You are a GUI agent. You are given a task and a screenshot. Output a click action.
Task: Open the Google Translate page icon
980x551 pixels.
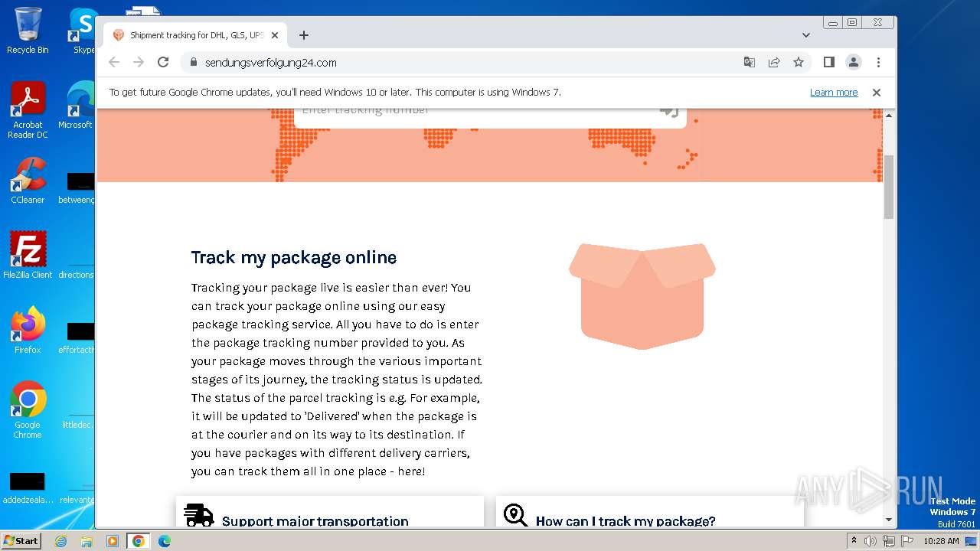750,63
